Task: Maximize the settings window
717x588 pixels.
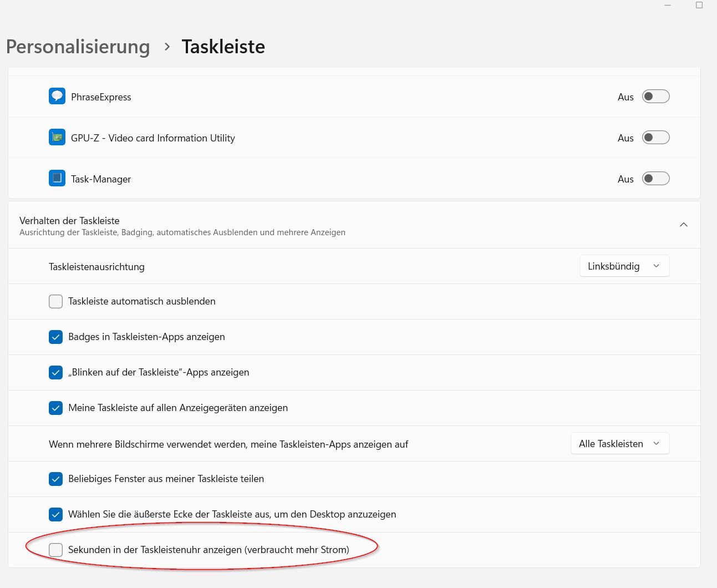Action: [699, 5]
